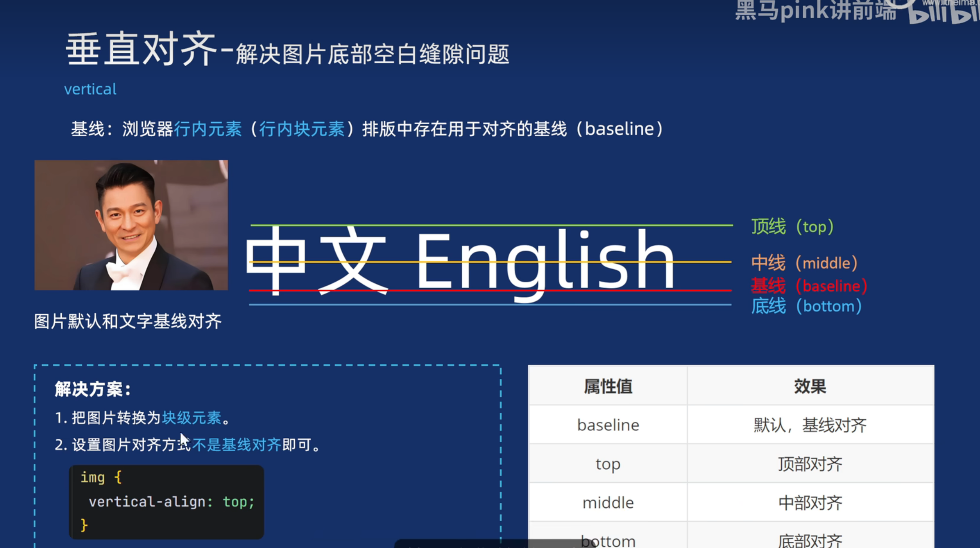
Task: Click the large 'English' sample text
Action: pos(545,262)
